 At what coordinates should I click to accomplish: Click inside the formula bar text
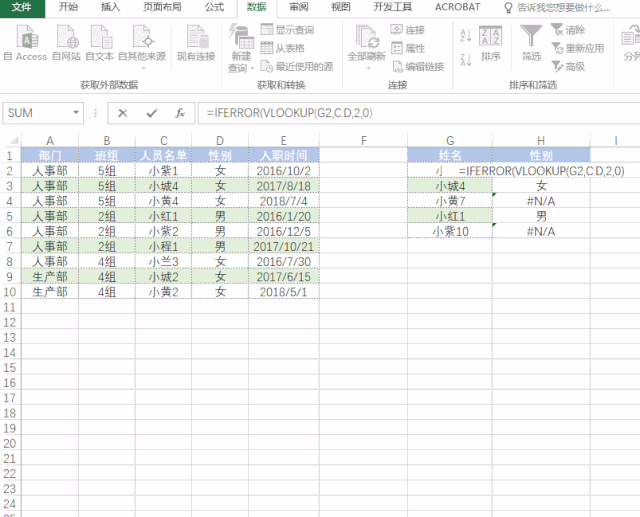(289, 113)
